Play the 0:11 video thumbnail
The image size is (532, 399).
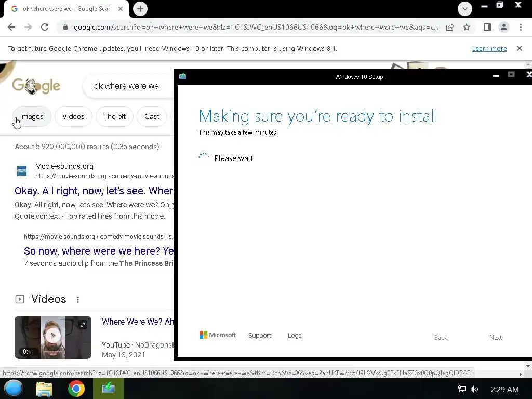[53, 337]
